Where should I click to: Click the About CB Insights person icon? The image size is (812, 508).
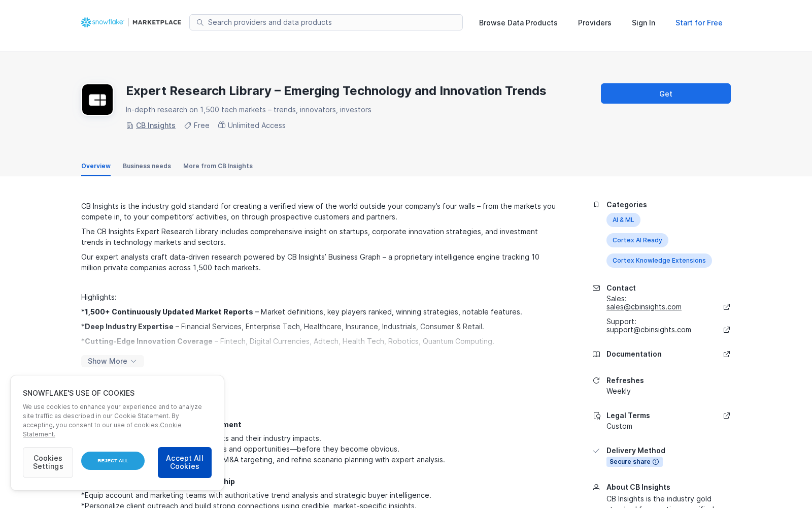[596, 487]
